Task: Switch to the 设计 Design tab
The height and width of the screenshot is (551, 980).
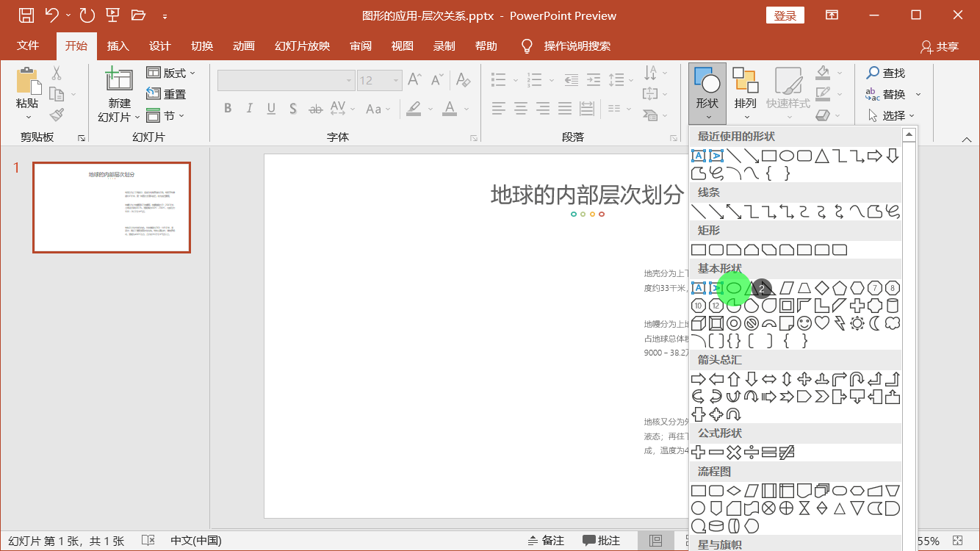Action: 159,46
